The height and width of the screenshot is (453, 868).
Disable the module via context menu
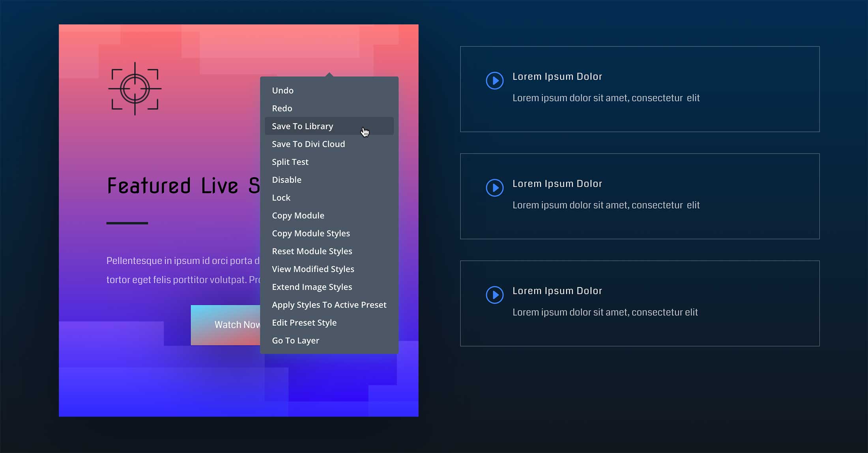click(x=286, y=180)
